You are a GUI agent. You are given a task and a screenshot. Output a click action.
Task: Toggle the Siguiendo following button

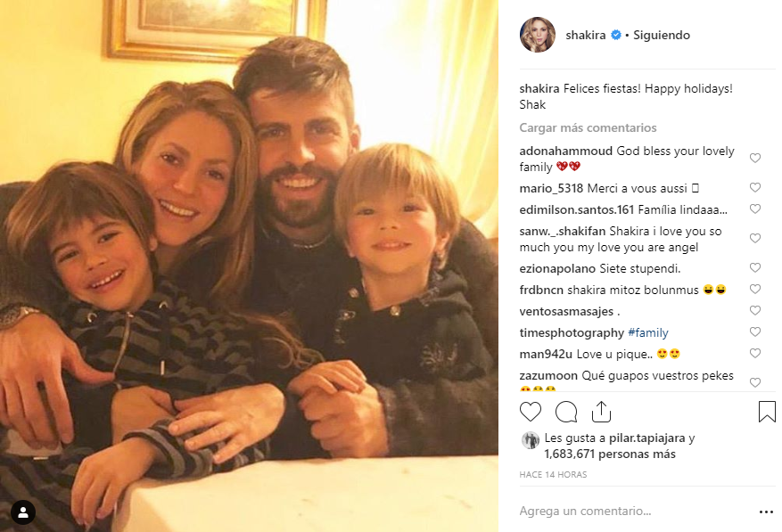tap(661, 36)
